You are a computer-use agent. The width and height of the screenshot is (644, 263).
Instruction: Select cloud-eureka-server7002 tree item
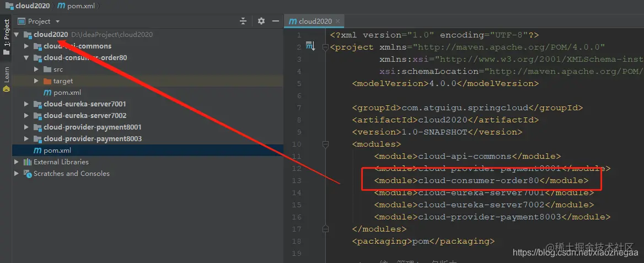[x=85, y=115]
